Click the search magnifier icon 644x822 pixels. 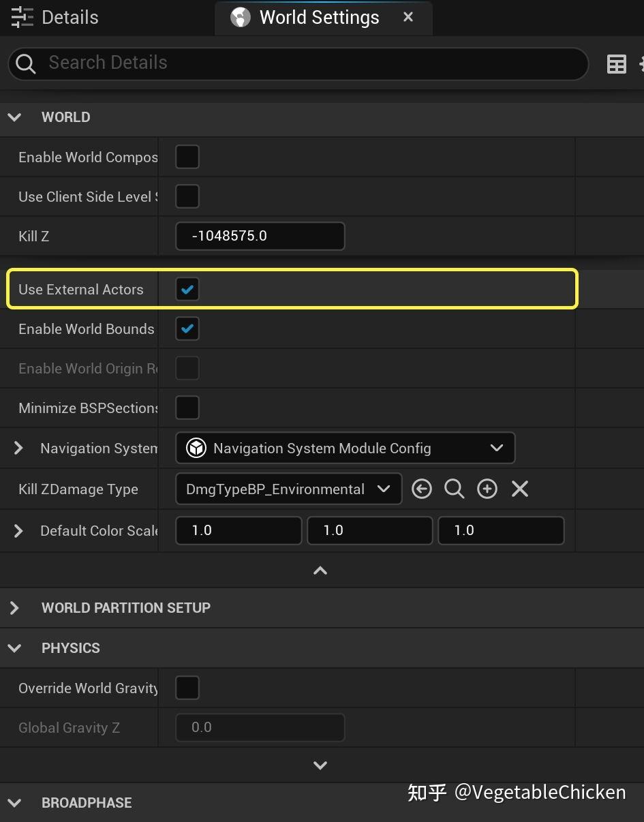point(26,64)
